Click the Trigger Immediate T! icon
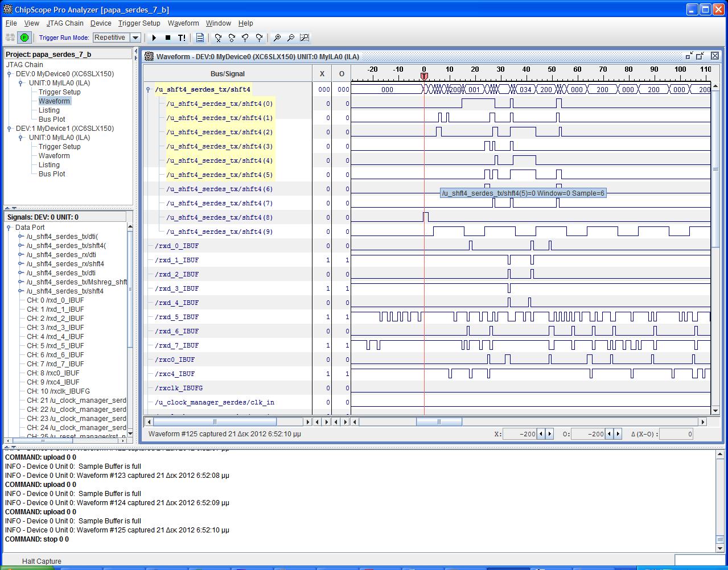 (x=182, y=38)
